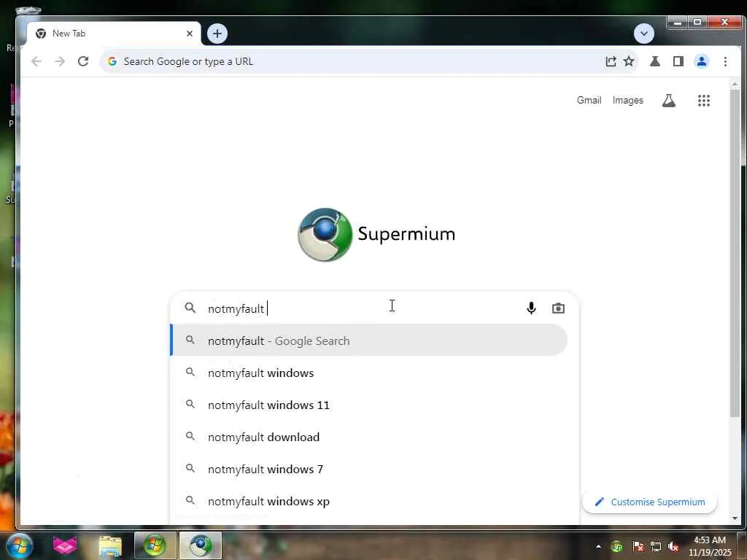Open the network tray icon
747x560 pixels.
tap(656, 546)
